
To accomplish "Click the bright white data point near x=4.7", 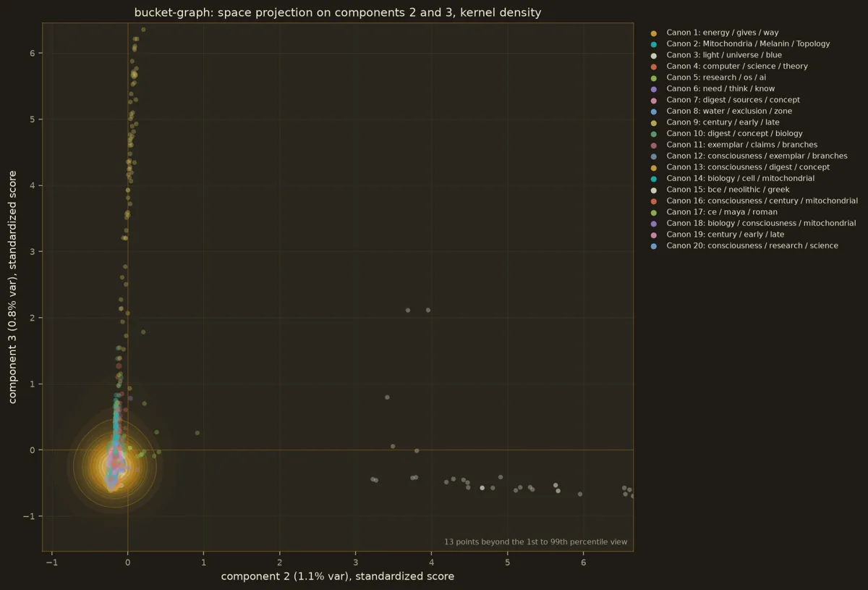I will coord(482,488).
